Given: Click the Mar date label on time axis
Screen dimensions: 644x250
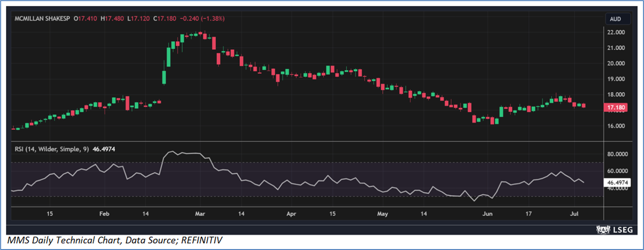Looking at the screenshot, I should tap(200, 214).
